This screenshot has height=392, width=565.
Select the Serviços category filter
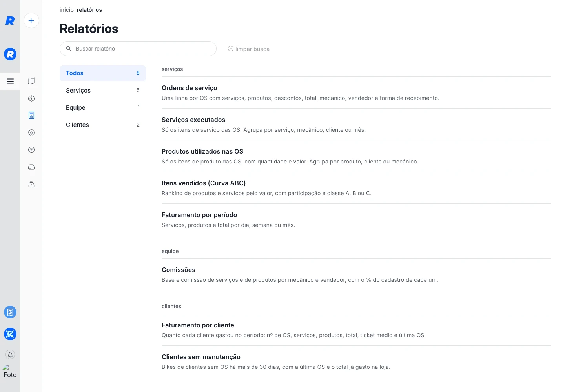pyautogui.click(x=103, y=91)
